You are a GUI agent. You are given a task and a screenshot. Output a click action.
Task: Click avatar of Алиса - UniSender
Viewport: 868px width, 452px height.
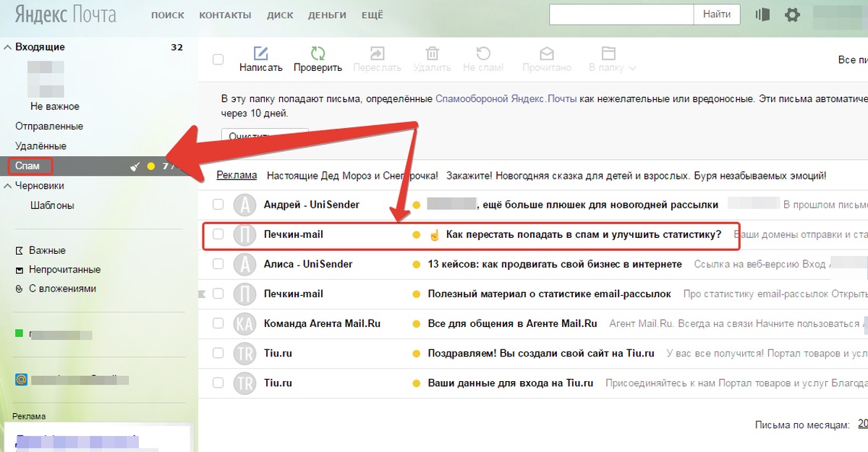(245, 264)
